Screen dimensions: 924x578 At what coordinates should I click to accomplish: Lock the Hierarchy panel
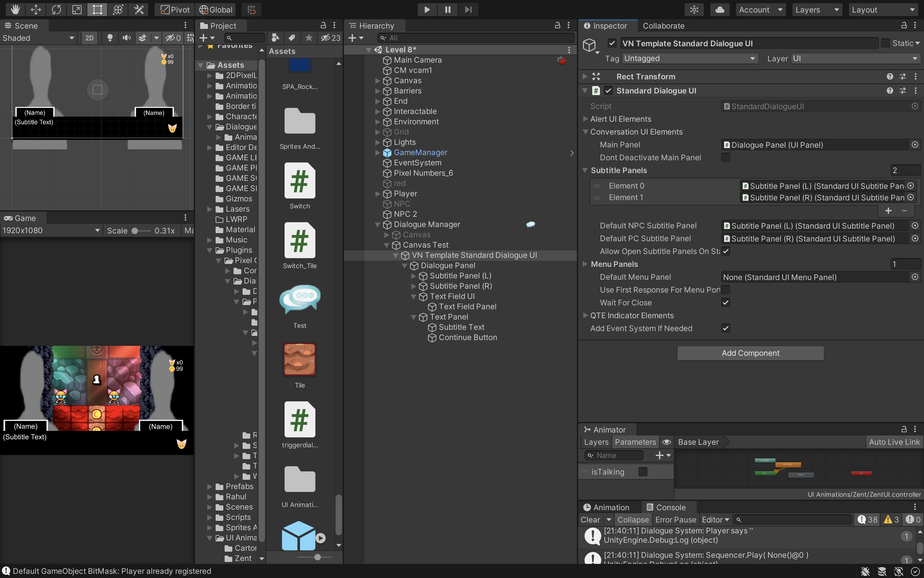[x=557, y=25]
